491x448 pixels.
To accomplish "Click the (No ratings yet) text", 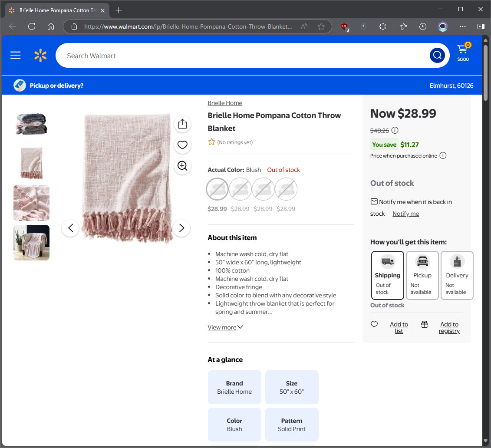I will (235, 142).
